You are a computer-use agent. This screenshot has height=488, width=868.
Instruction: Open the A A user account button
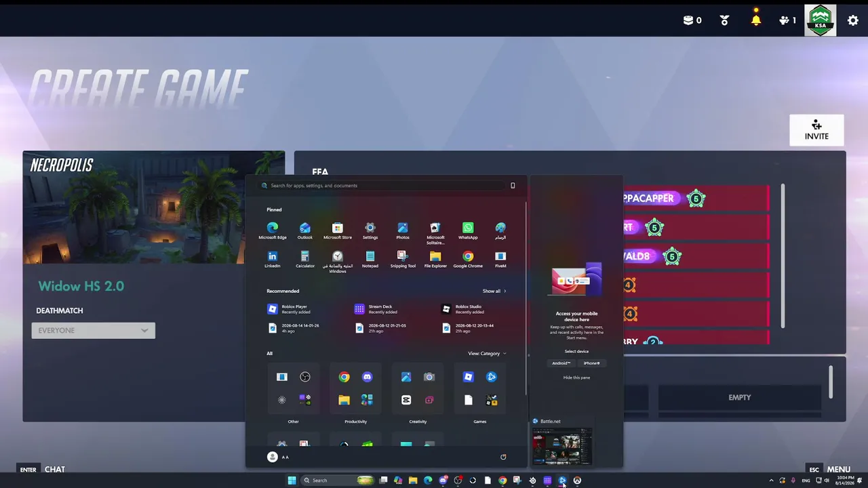point(279,457)
